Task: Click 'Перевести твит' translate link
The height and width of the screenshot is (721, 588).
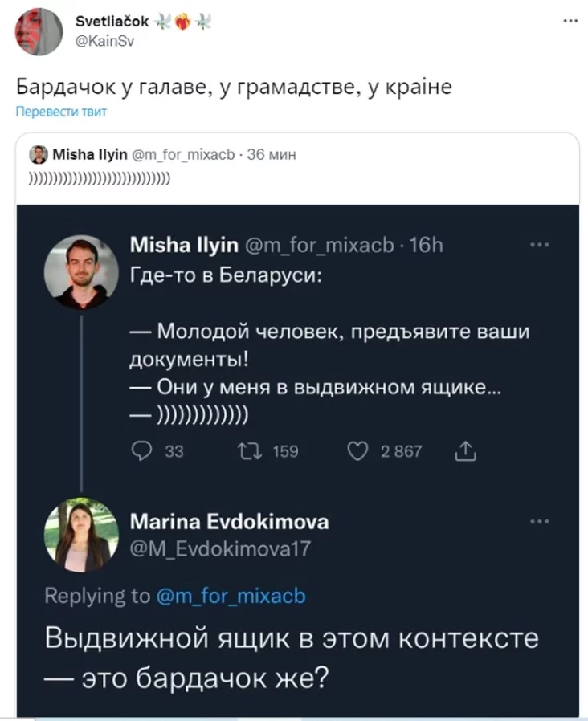Action: [62, 112]
